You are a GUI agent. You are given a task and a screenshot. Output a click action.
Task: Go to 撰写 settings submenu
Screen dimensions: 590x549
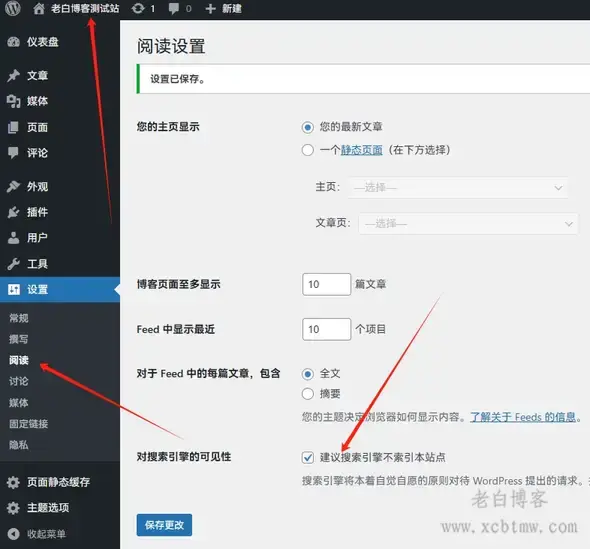click(x=19, y=339)
